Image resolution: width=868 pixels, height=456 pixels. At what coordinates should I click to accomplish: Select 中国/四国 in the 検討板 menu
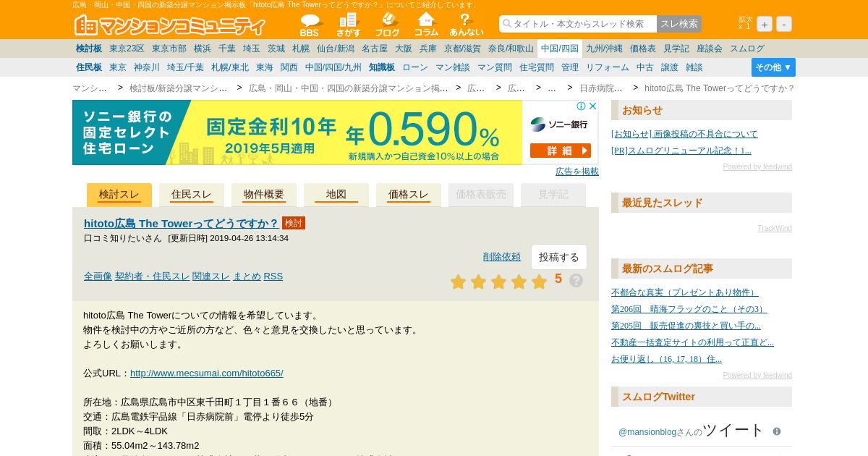click(x=560, y=48)
